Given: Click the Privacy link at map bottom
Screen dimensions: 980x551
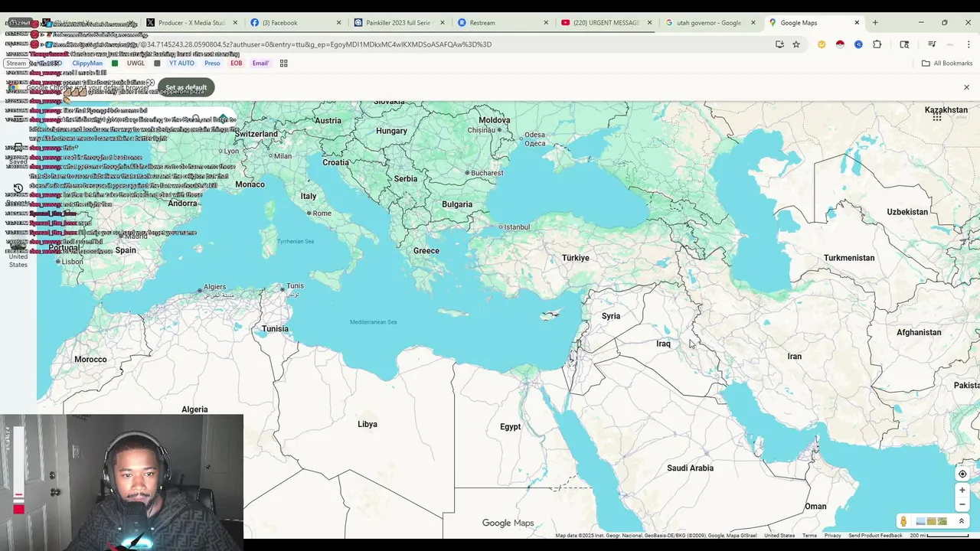Looking at the screenshot, I should click(x=832, y=536).
